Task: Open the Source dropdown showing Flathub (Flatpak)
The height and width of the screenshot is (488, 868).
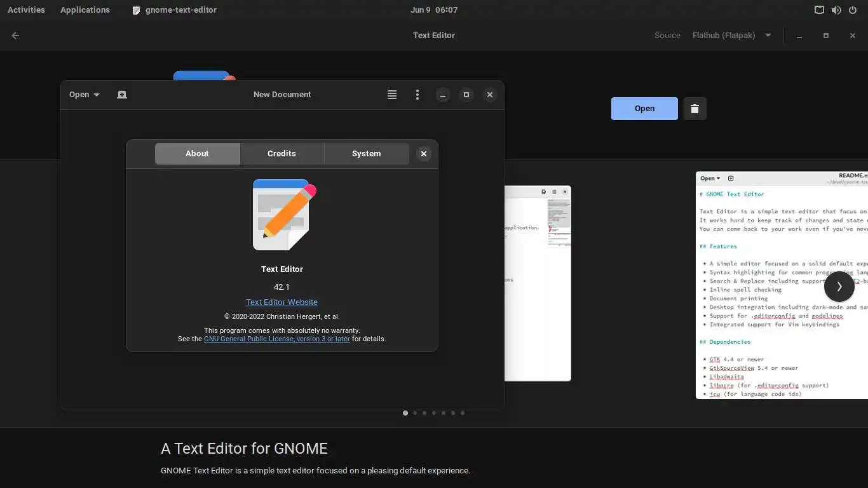Action: [732, 36]
